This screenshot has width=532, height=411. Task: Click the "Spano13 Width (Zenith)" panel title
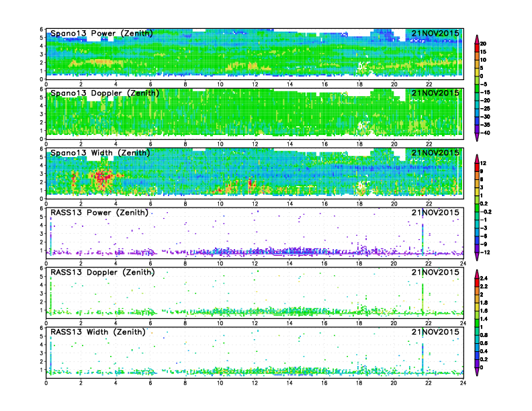click(x=100, y=152)
